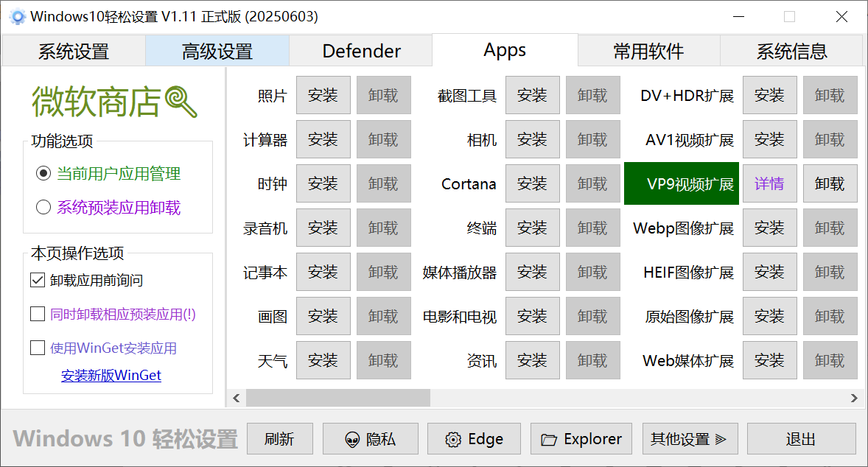Install the 画图 app

click(x=323, y=317)
